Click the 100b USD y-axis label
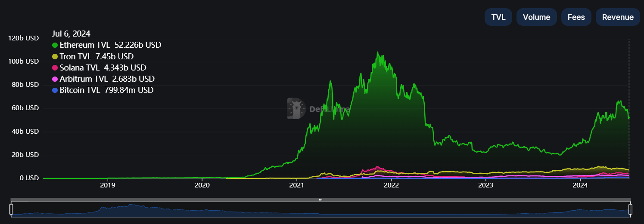This screenshot has width=644, height=224. [23, 61]
